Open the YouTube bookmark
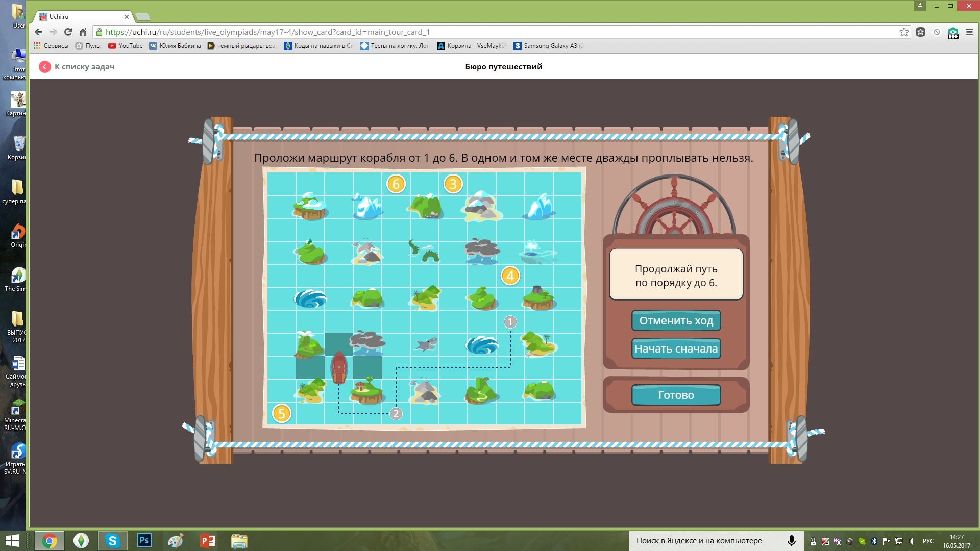980x551 pixels. pyautogui.click(x=126, y=46)
